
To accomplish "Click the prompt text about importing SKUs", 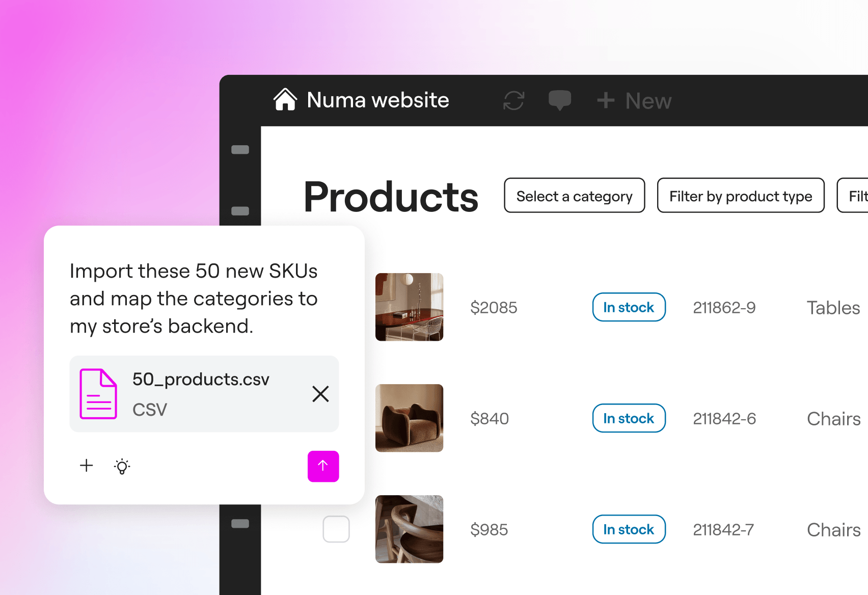I will point(194,299).
